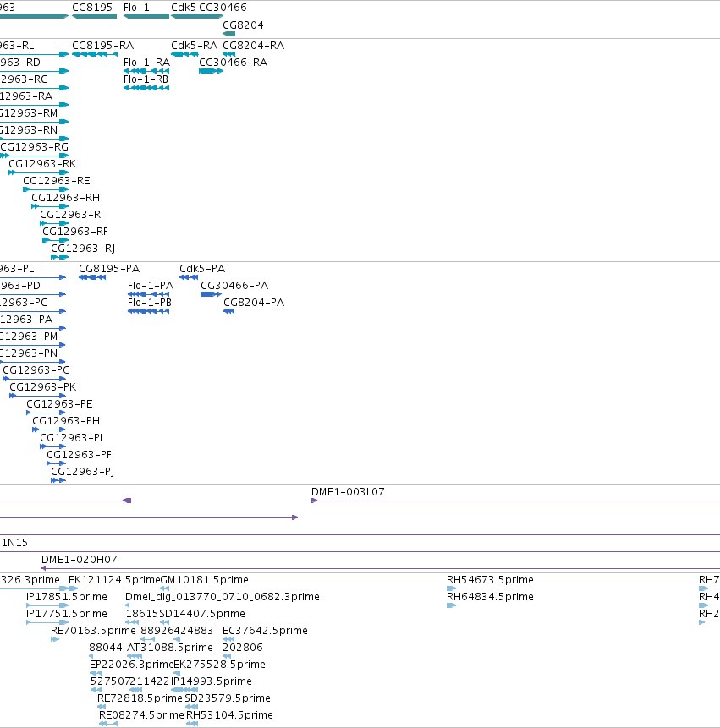Select the Cdk5-PA protein label
Screen dimensions: 720x728
(202, 269)
